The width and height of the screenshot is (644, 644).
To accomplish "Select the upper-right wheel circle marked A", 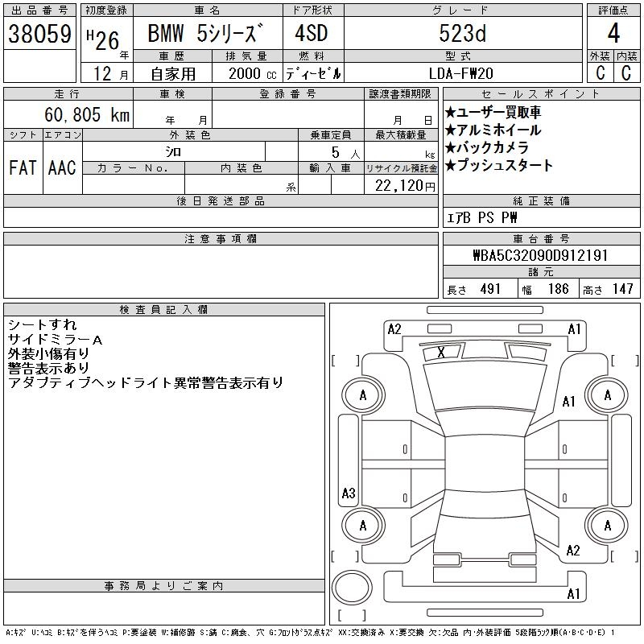I will [x=607, y=395].
